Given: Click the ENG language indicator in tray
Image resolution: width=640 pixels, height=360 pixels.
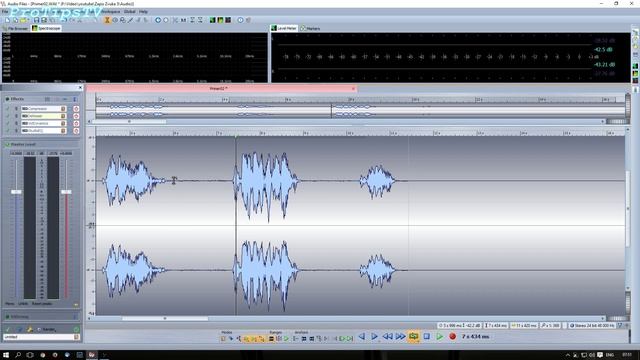Looking at the screenshot, I should [x=611, y=355].
